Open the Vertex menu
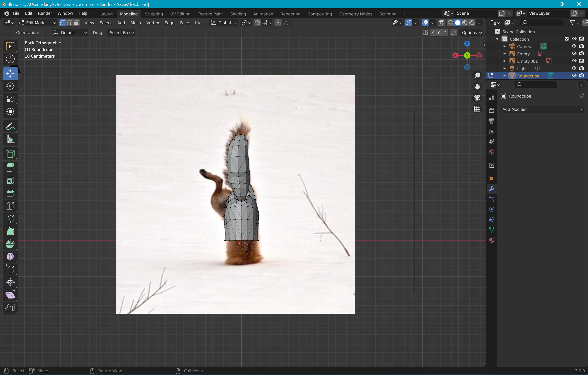Viewport: 588px width, 375px height. [153, 23]
